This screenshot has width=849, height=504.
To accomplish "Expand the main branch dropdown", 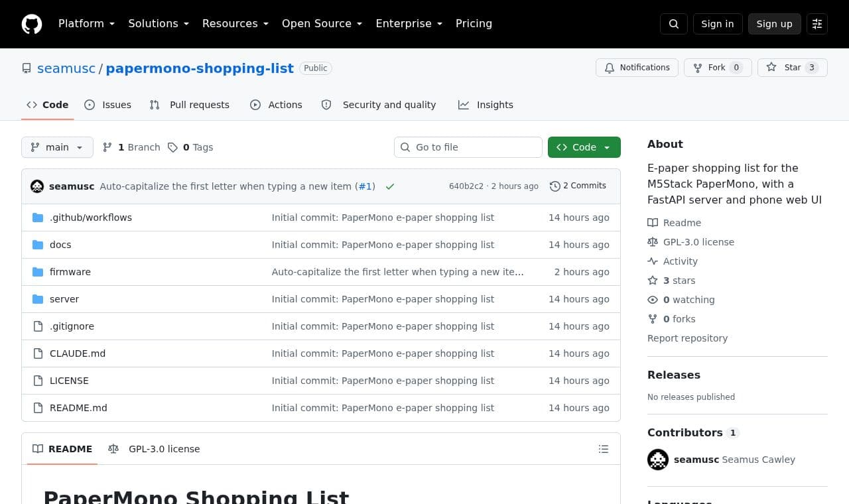I will 57,147.
